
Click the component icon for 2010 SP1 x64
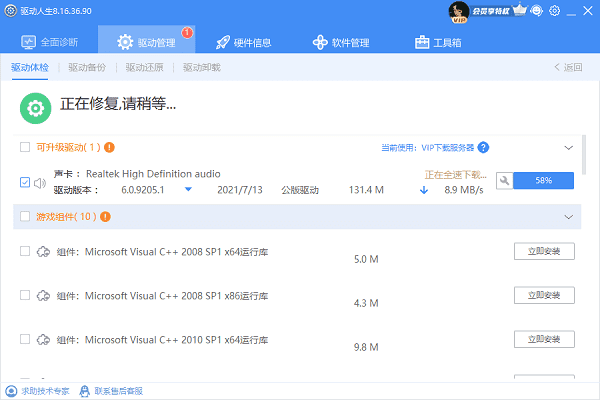pos(43,340)
